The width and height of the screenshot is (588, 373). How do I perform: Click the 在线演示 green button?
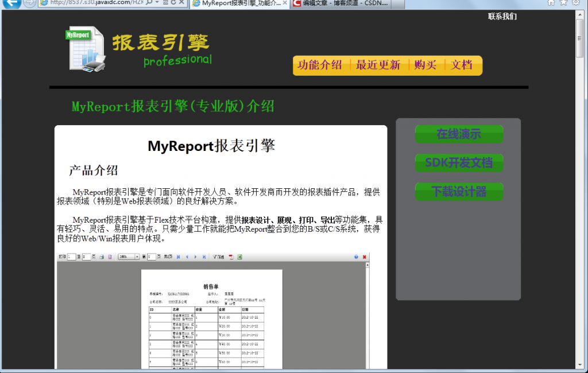(x=459, y=134)
